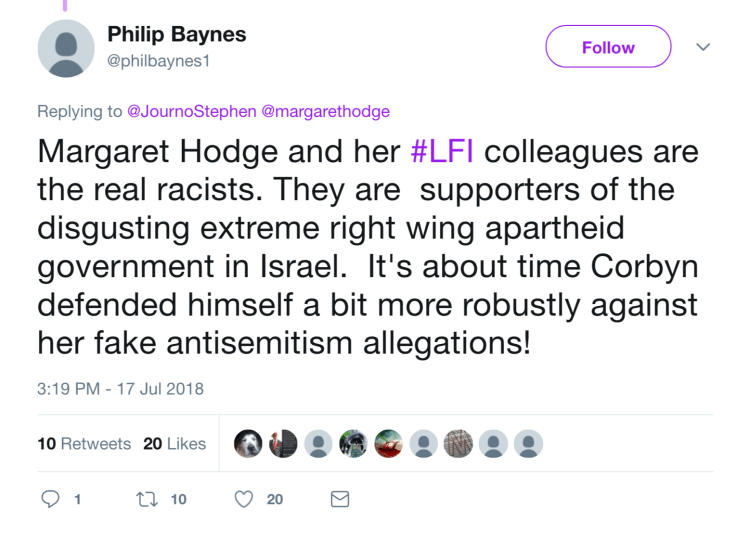Open the #LFI hashtag link
The width and height of the screenshot is (750, 535).
tap(443, 153)
